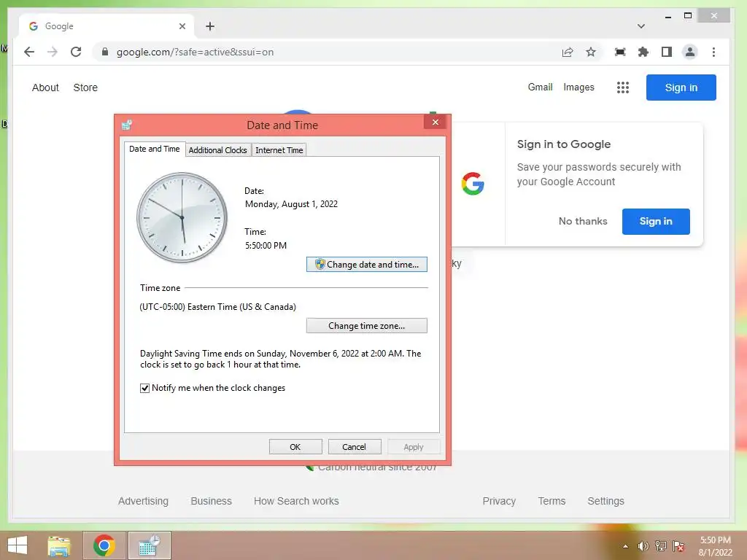Screen dimensions: 747x560
Task: Click the Apply button
Action: (x=414, y=447)
